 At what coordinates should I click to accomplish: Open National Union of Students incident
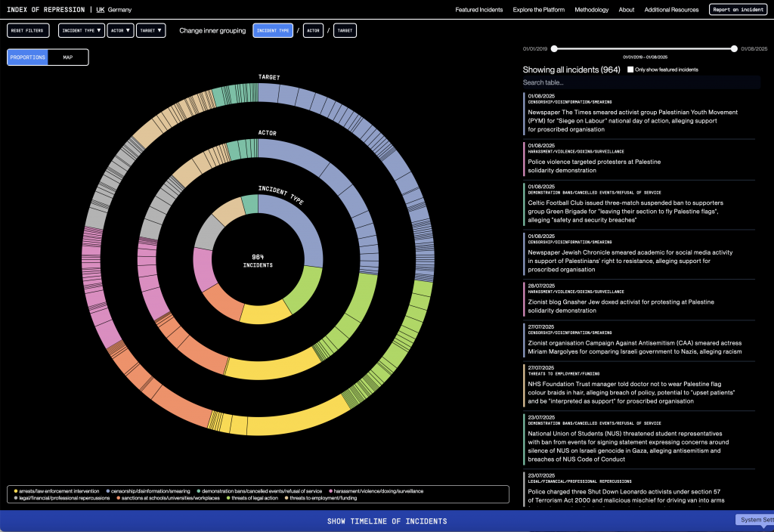[639, 439]
